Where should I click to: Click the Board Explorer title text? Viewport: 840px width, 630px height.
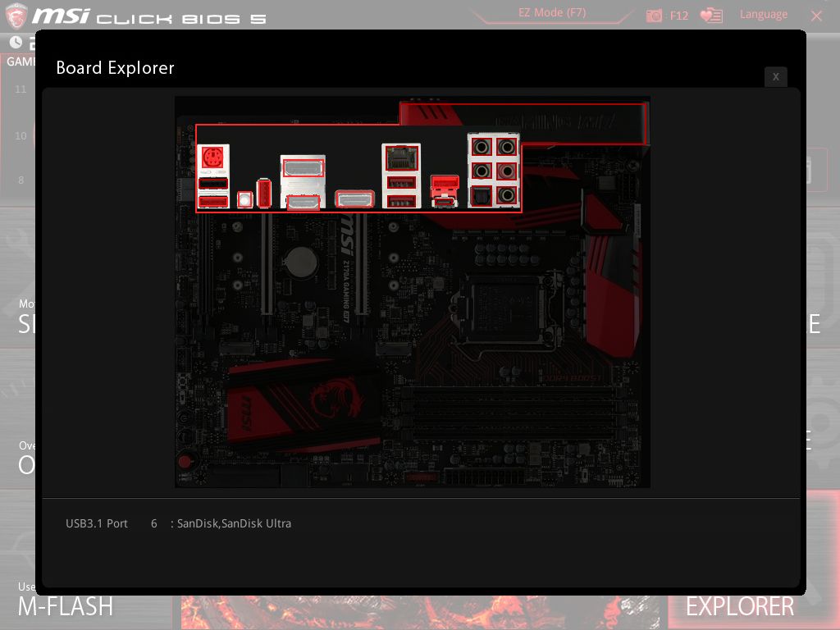115,68
